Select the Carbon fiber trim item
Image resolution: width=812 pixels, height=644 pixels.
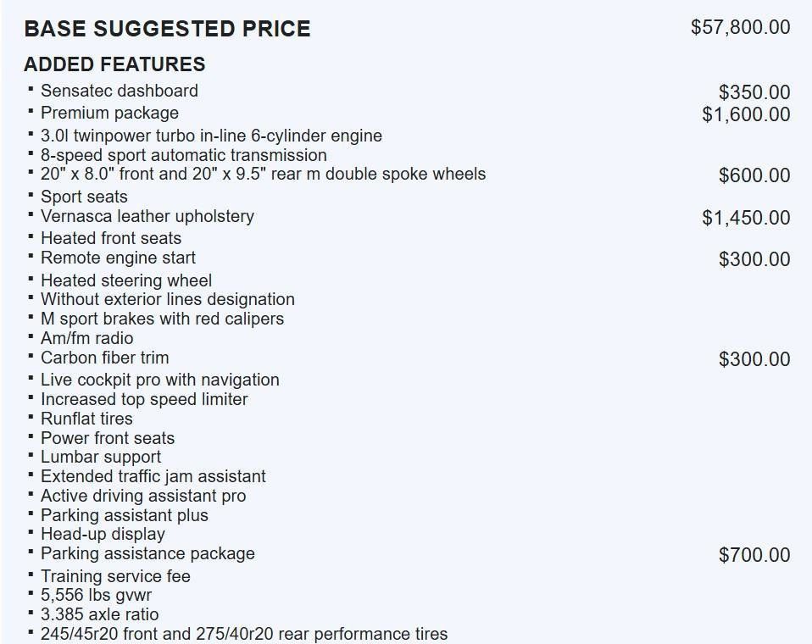(104, 358)
